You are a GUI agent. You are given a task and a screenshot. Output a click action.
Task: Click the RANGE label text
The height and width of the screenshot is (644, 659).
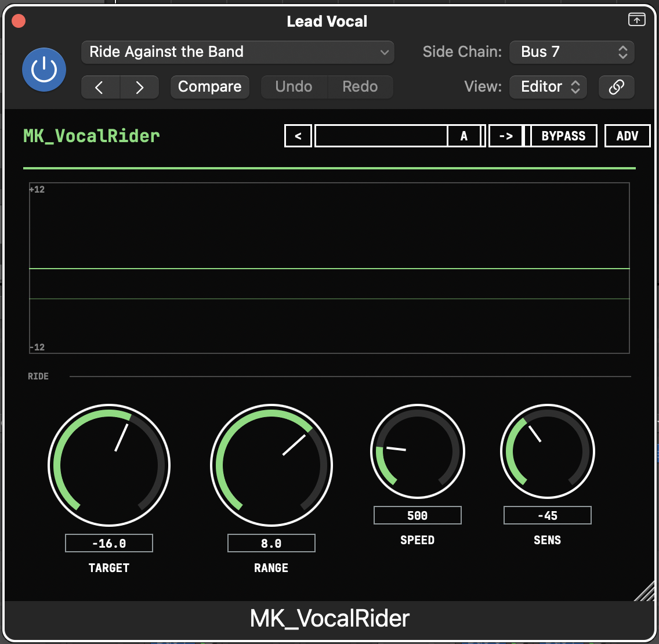click(x=271, y=568)
